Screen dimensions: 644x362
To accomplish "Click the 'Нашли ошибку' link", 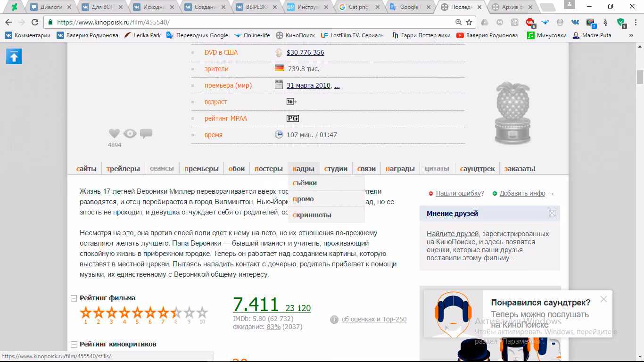I will [x=458, y=193].
